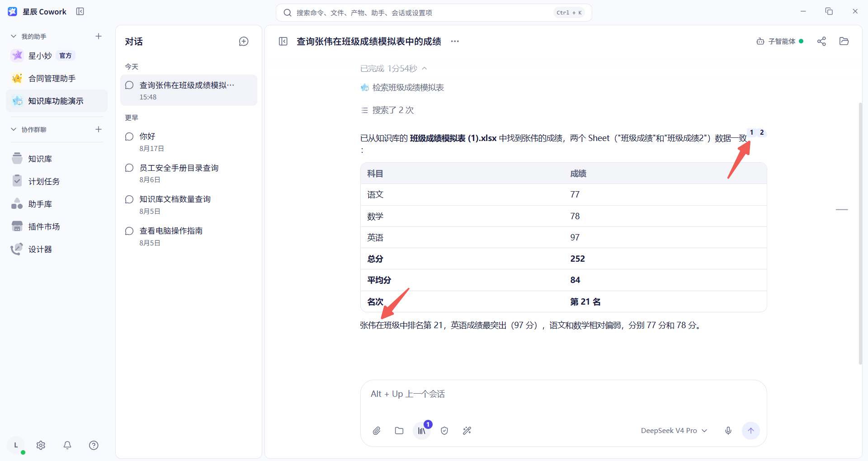Screen dimensions: 868x461
Task: Collapse the 我的助手 section
Action: click(14, 36)
